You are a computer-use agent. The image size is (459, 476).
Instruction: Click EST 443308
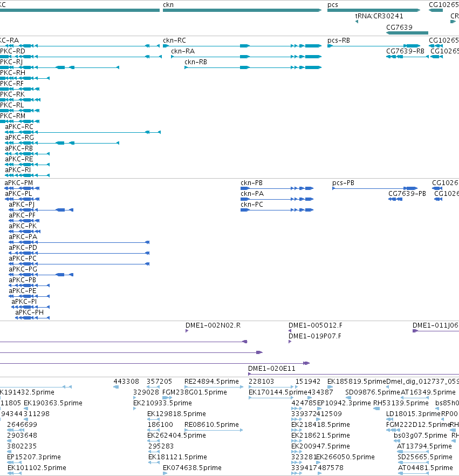click(x=116, y=387)
